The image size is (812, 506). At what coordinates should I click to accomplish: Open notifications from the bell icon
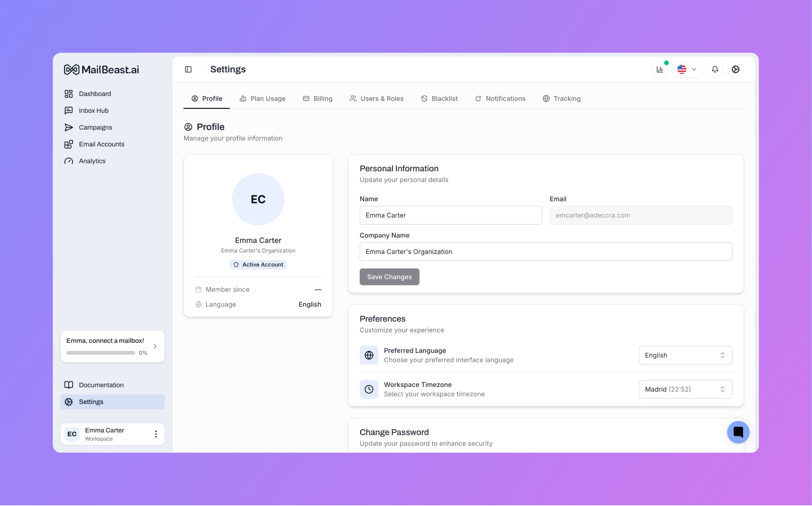click(x=715, y=69)
